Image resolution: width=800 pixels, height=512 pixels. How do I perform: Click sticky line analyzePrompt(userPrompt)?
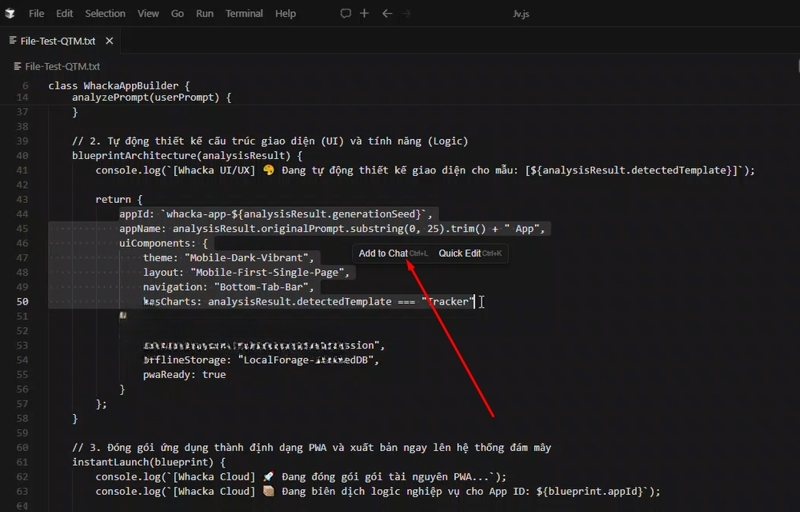coord(152,97)
